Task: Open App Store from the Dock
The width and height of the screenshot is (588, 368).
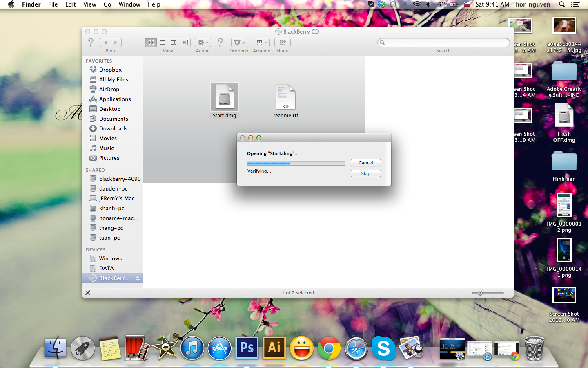Action: (219, 348)
